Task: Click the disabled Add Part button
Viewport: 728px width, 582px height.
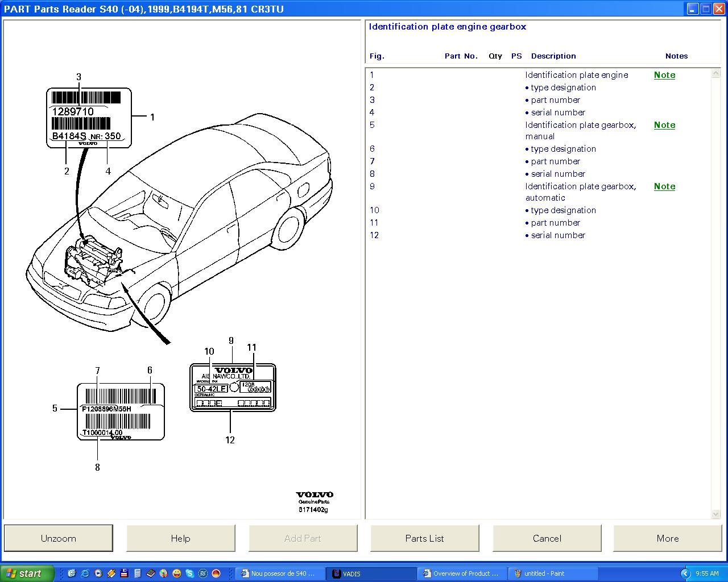Action: coord(303,538)
